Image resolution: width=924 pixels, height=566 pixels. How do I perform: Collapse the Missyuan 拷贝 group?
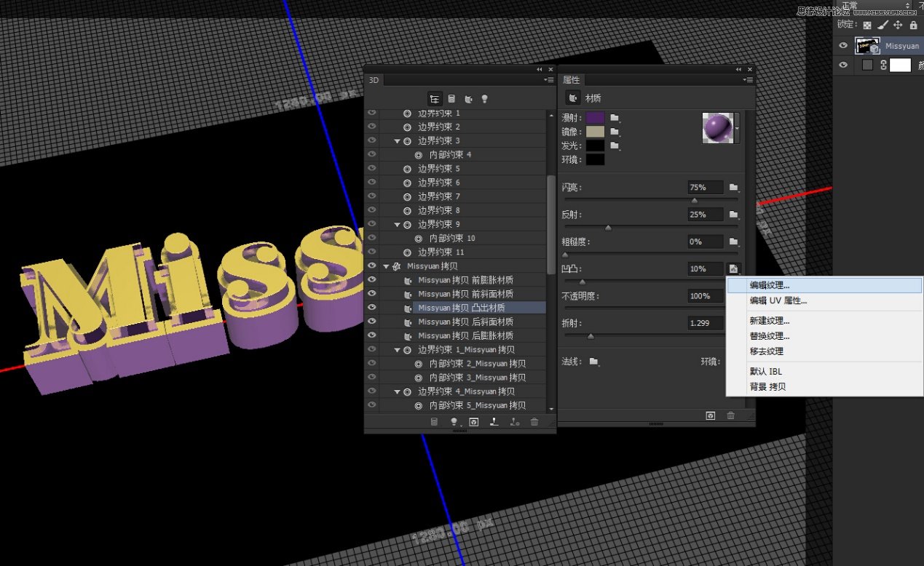coord(386,266)
